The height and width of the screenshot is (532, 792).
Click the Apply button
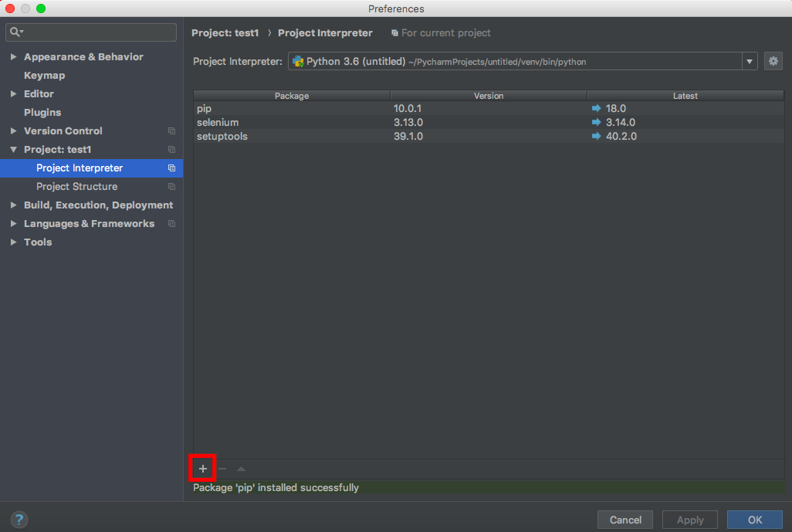689,520
